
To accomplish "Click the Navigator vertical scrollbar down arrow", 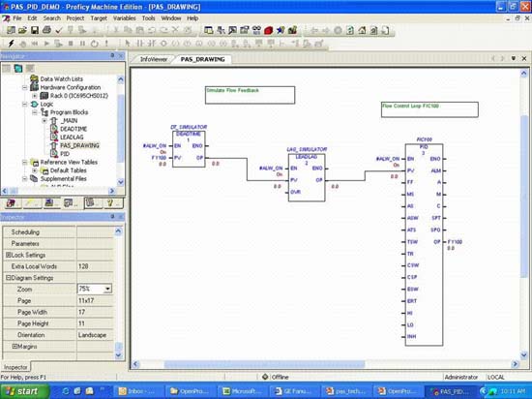I will [121, 182].
